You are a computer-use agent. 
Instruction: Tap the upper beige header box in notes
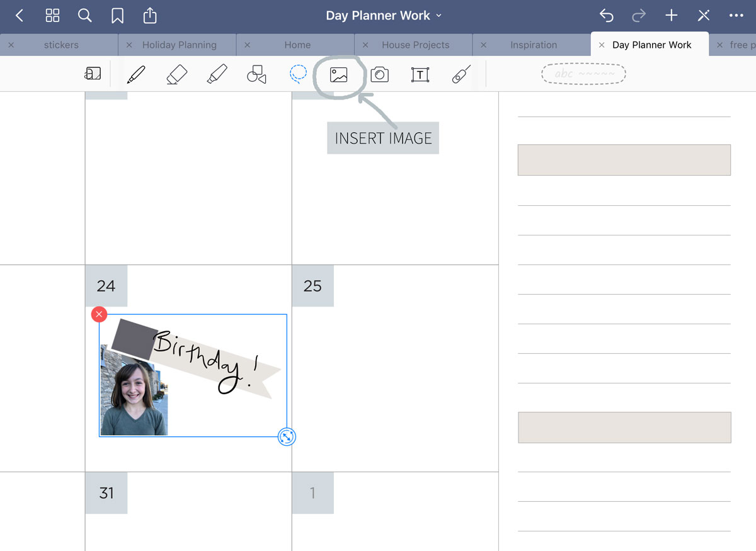[624, 160]
